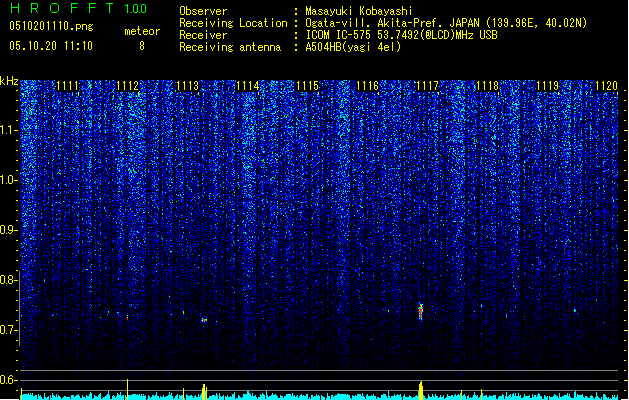
Task: Click the Receiving antenna label
Action: pyautogui.click(x=230, y=47)
